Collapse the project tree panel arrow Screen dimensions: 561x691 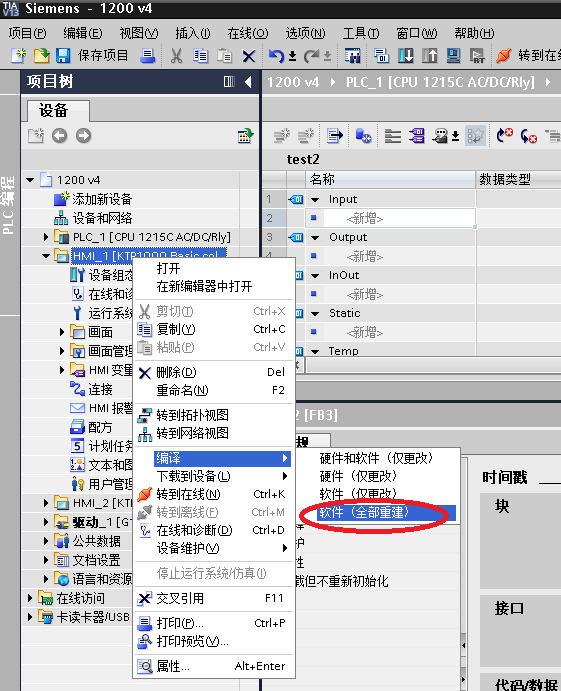(x=249, y=82)
